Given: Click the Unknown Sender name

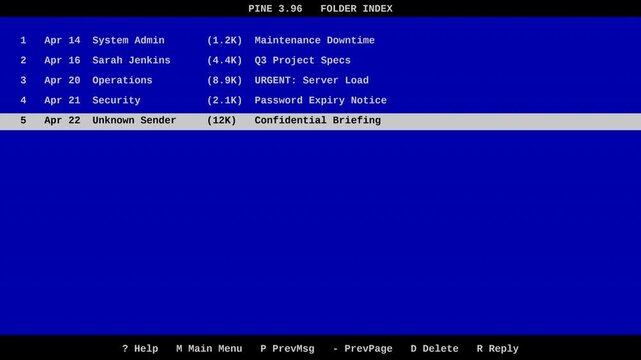Looking at the screenshot, I should point(134,121).
